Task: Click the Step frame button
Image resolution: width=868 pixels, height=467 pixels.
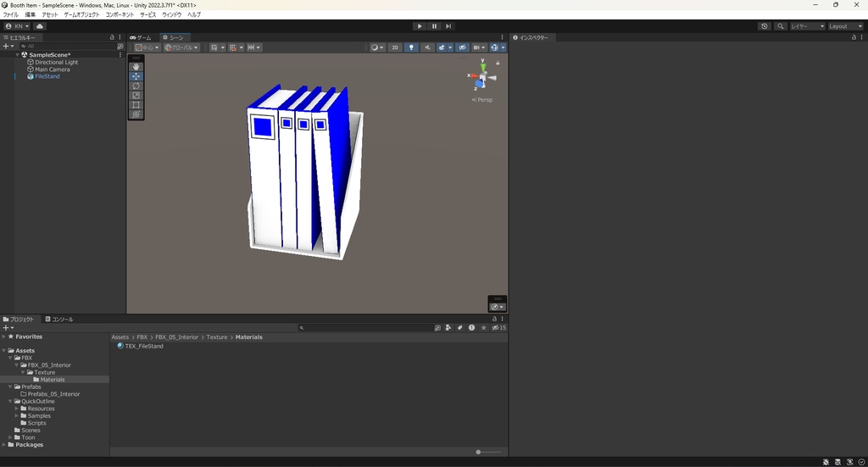Action: point(448,26)
